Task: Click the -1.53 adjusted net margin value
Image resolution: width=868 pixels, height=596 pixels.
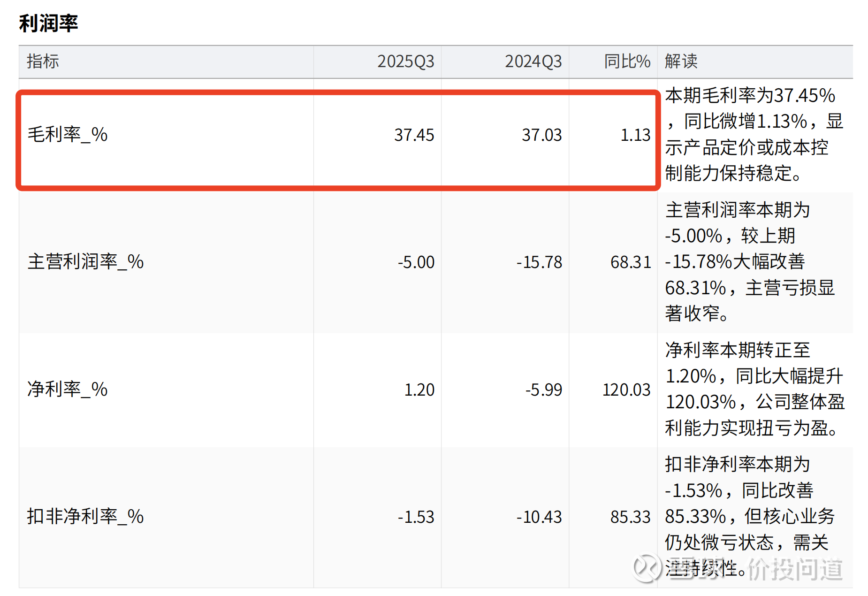Action: click(416, 517)
